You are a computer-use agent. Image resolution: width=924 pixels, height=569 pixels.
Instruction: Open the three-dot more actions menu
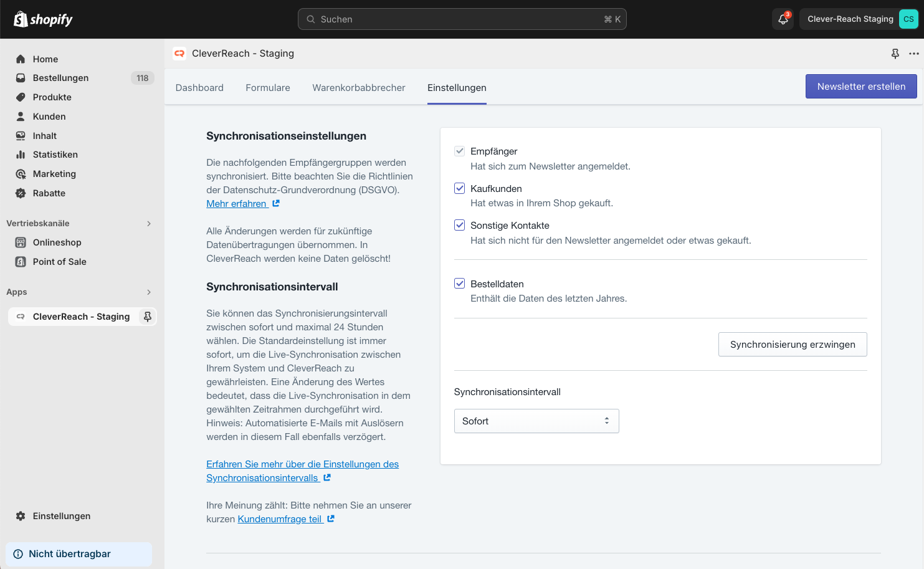(914, 54)
